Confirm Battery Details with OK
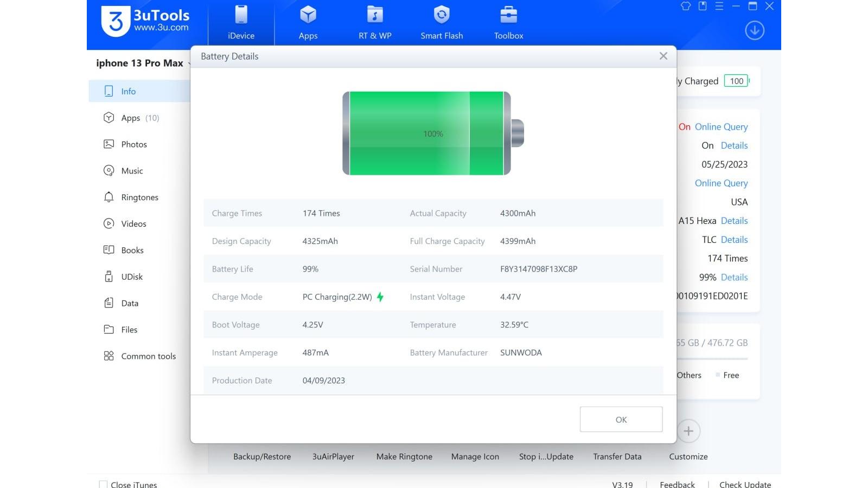 click(x=621, y=419)
